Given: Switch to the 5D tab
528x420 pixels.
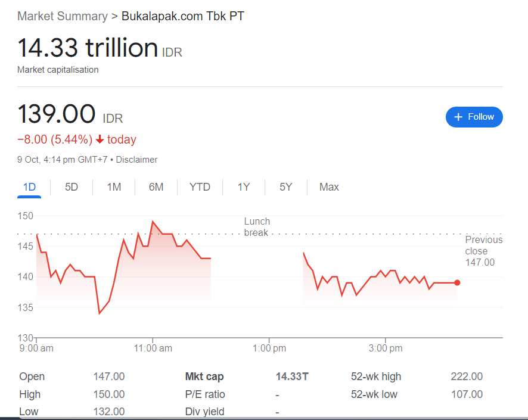Looking at the screenshot, I should coord(72,187).
